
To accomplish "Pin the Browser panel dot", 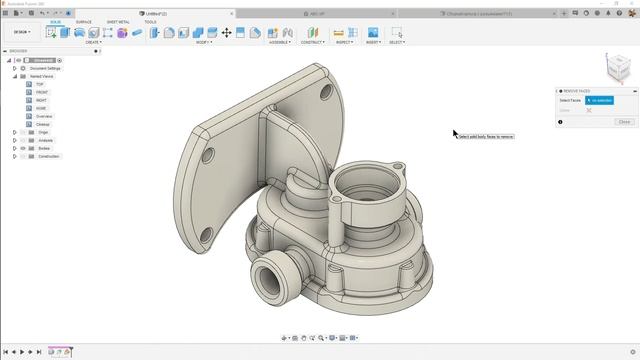I will (x=96, y=51).
